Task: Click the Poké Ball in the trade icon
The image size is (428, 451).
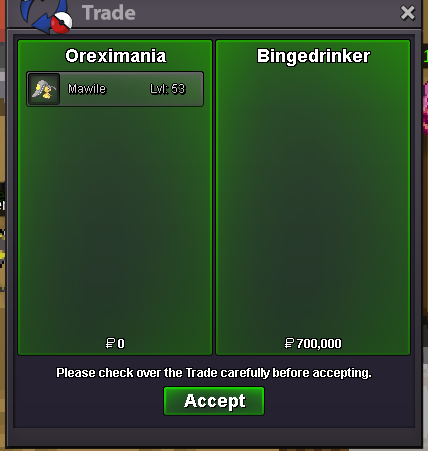Action: click(61, 23)
